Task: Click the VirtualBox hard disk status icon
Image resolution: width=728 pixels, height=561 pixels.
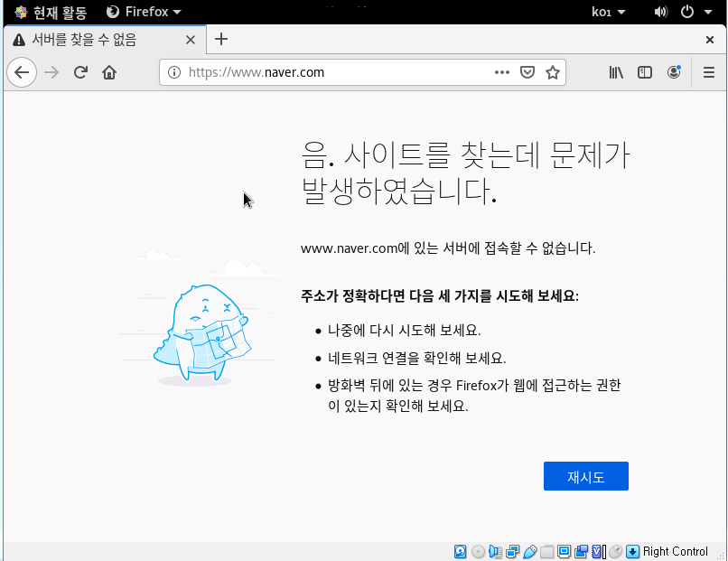Action: pos(460,551)
